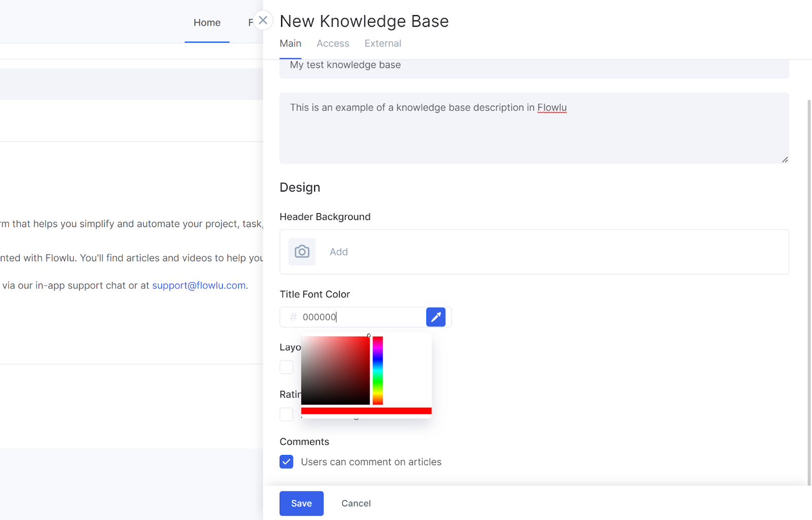
Task: Click 'Add' to upload header background
Action: 339,252
